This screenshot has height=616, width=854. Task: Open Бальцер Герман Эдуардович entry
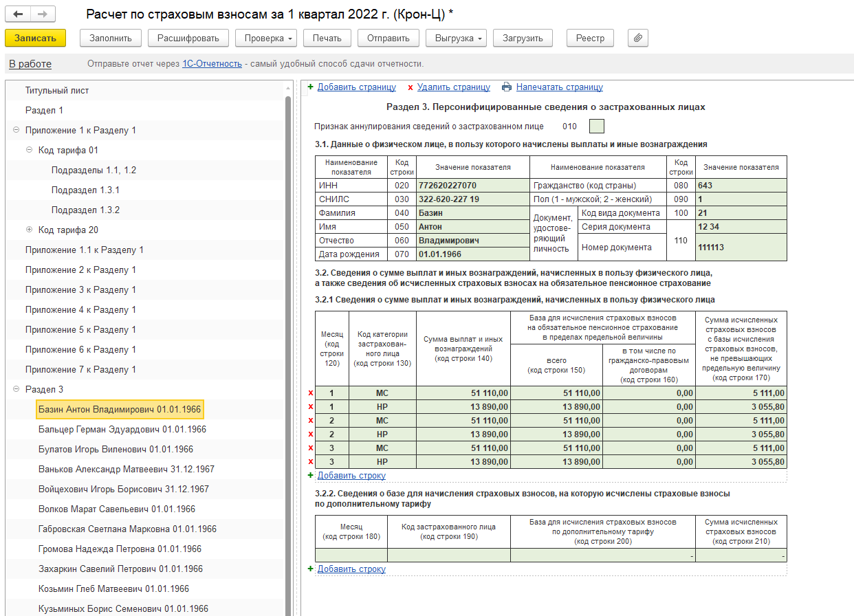coord(122,429)
